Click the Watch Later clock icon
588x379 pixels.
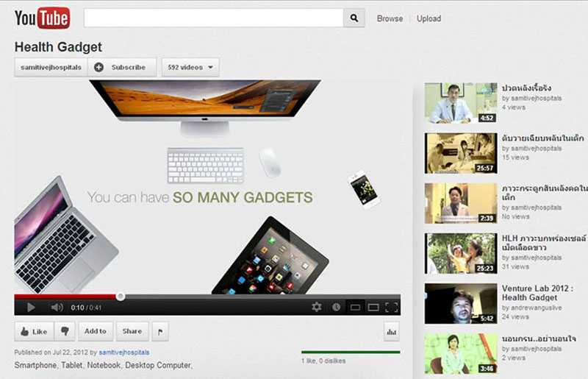(336, 308)
